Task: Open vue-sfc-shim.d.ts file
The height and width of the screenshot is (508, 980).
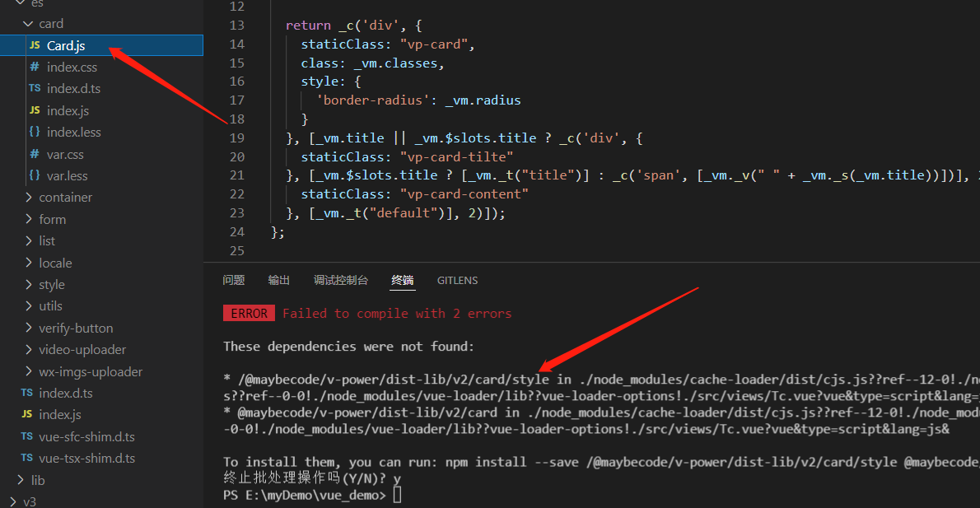Action: [86, 436]
